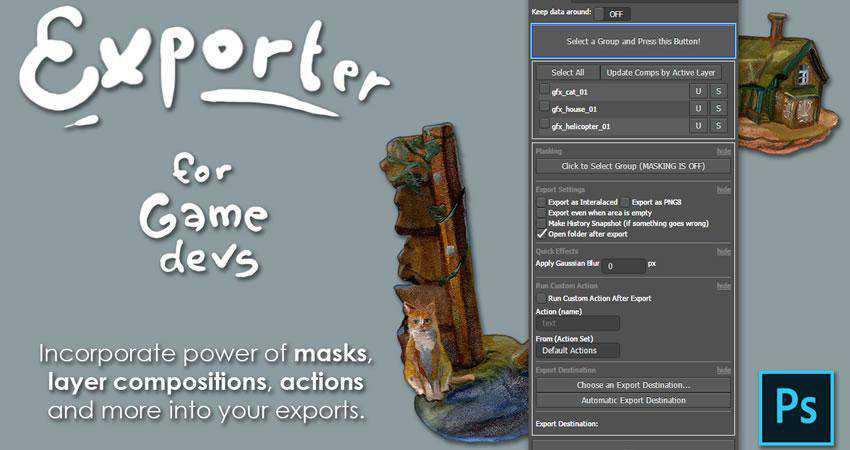This screenshot has height=450, width=850.
Task: Enable Export as Interlaced checkbox
Action: pyautogui.click(x=541, y=202)
